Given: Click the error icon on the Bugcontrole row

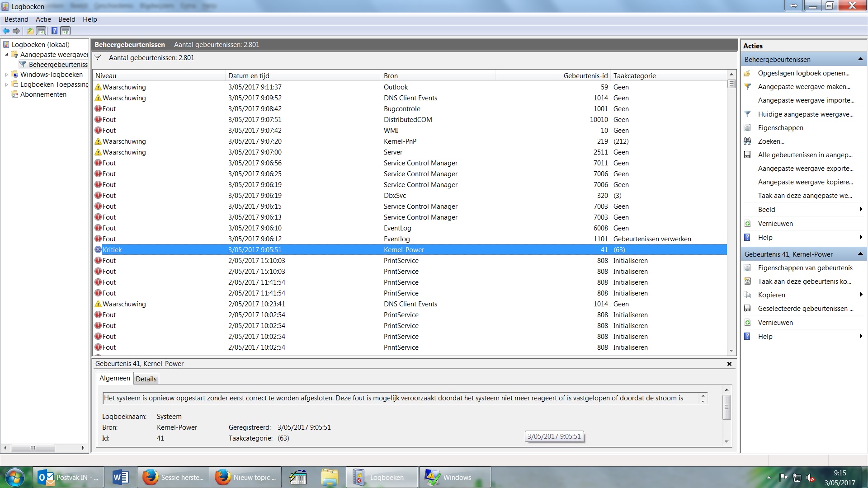Looking at the screenshot, I should point(98,108).
